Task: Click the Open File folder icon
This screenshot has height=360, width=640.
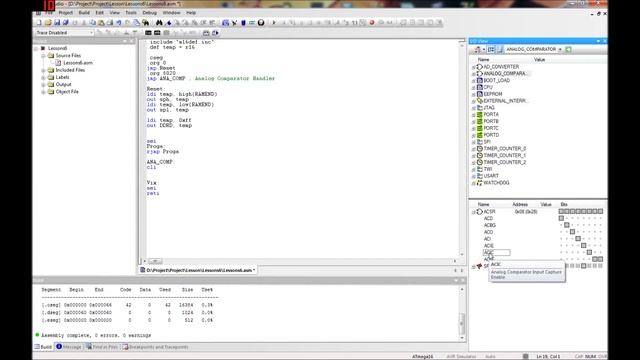Action: pyautogui.click(x=48, y=23)
